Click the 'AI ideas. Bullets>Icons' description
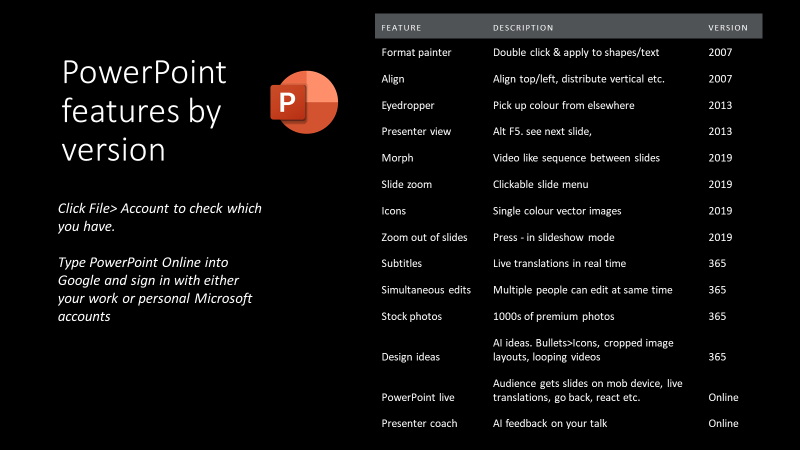The width and height of the screenshot is (800, 450). click(583, 350)
